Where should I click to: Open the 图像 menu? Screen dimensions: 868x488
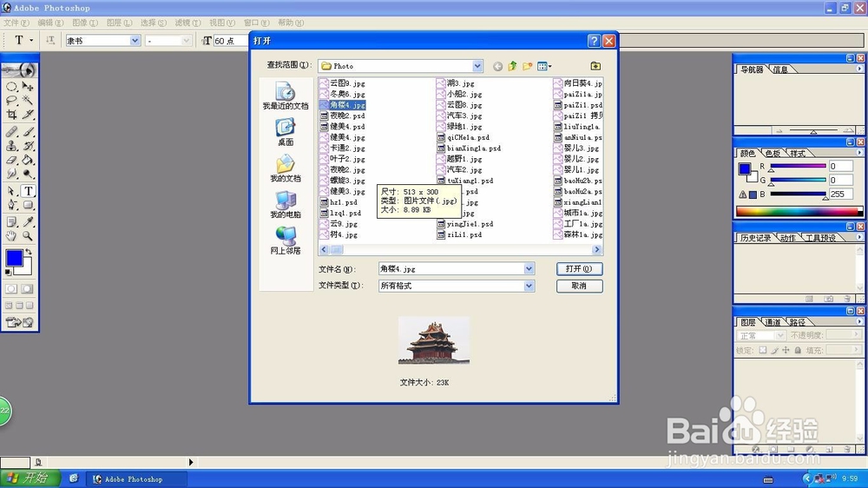(85, 23)
